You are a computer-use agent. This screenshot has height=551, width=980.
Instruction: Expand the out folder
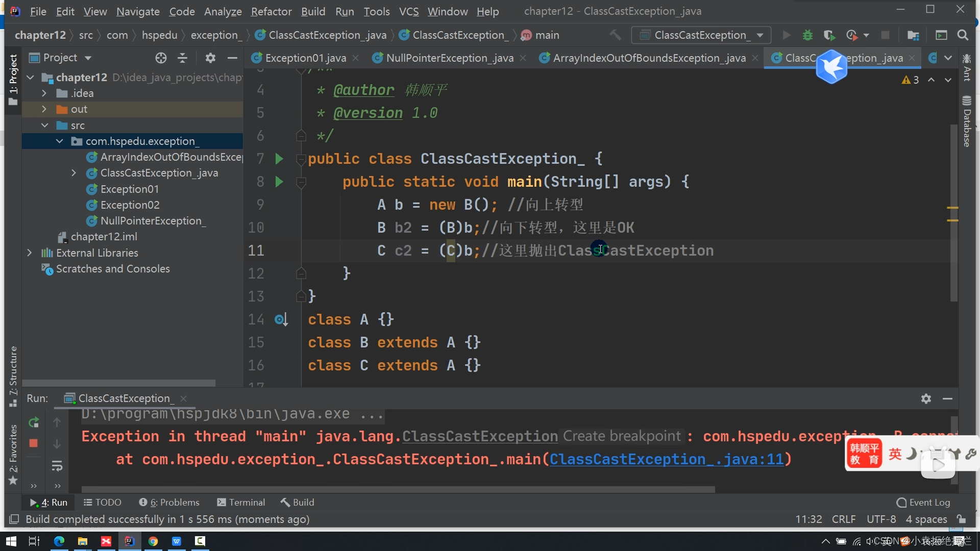pyautogui.click(x=44, y=109)
